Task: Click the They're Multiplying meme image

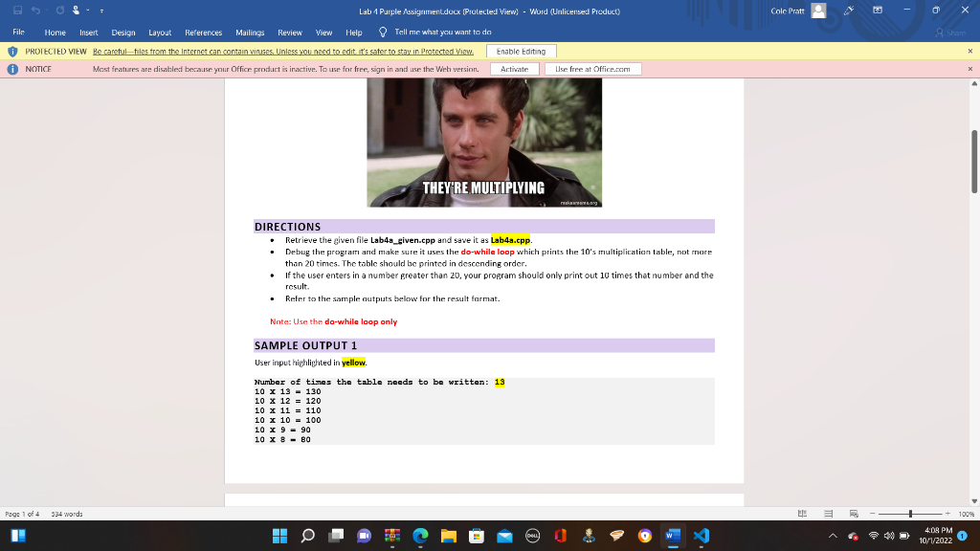Action: coord(484,143)
